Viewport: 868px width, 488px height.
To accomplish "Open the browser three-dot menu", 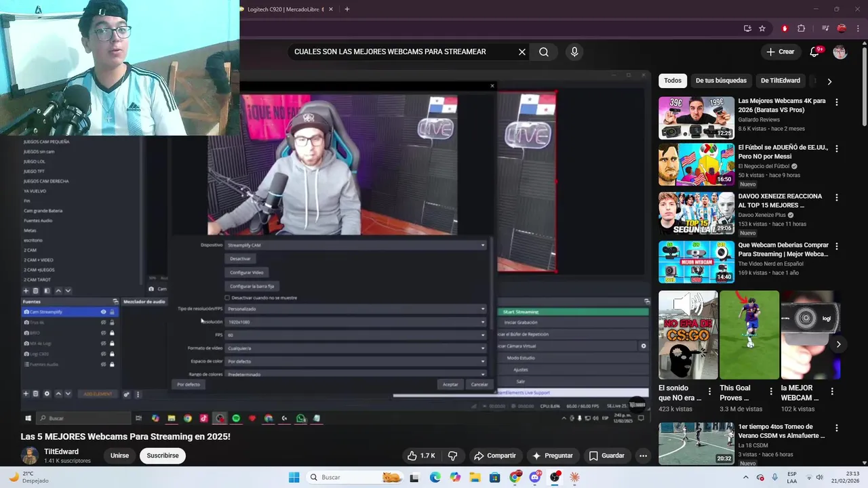I will [x=857, y=28].
